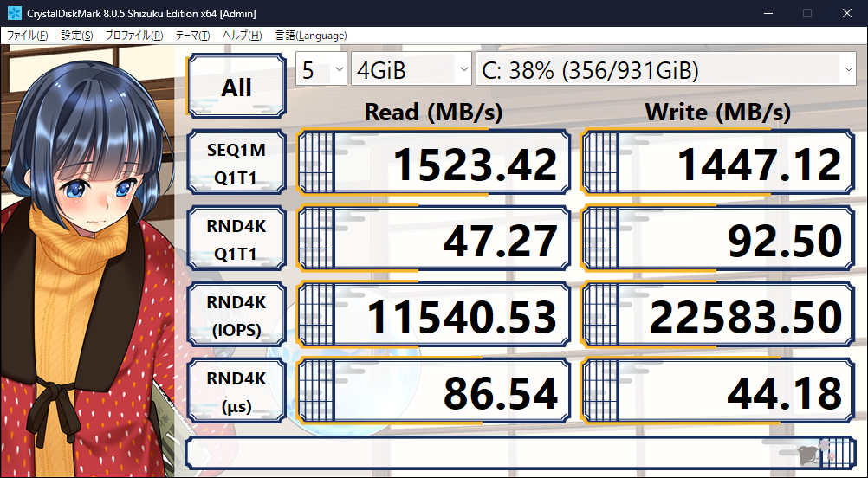This screenshot has width=868, height=478.
Task: Select the SEQ1M write value 1447.12
Action: point(717,162)
